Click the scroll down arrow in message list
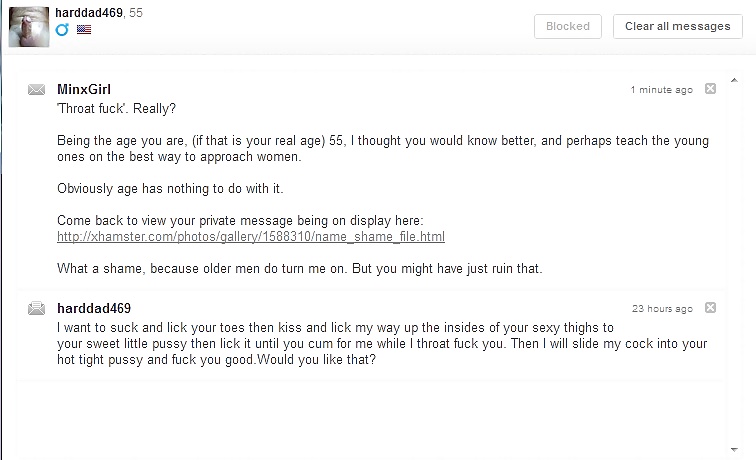The width and height of the screenshot is (756, 460). tap(734, 449)
